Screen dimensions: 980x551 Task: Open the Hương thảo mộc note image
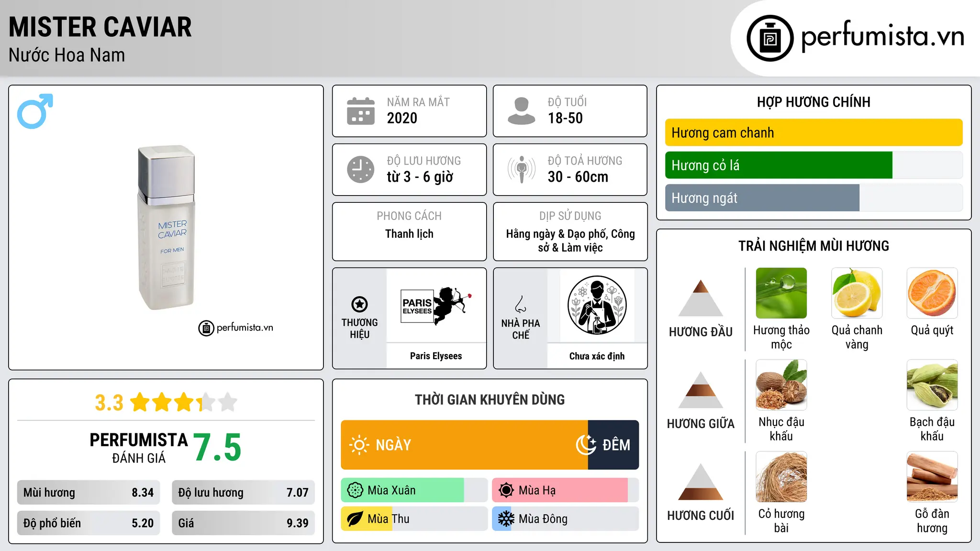pos(781,293)
